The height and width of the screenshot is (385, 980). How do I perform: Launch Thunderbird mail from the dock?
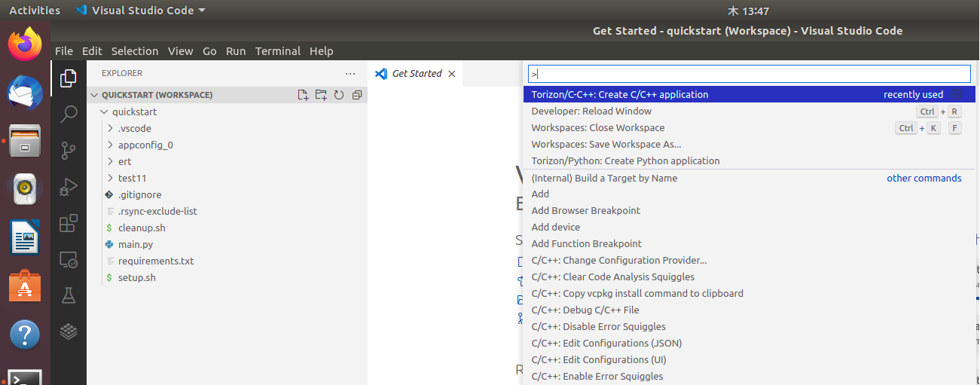[25, 93]
